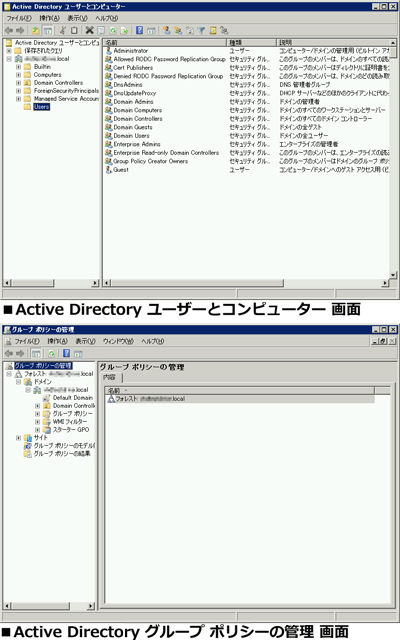Select the DnsUpdateProxy group row

point(247,93)
